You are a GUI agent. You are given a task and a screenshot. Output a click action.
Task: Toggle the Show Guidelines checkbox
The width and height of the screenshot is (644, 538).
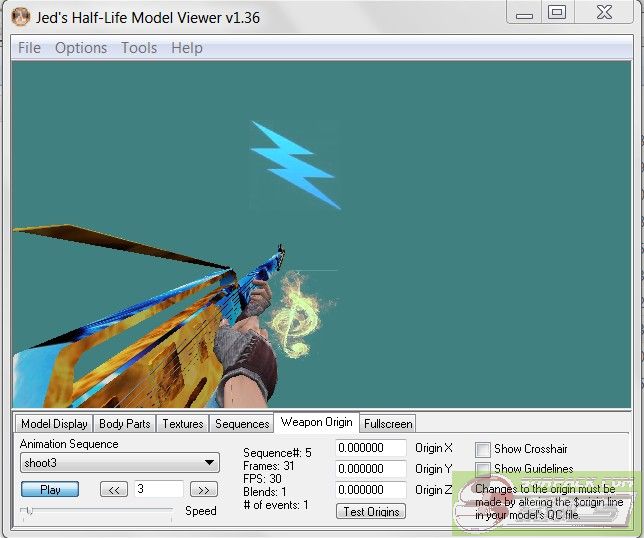(483, 469)
